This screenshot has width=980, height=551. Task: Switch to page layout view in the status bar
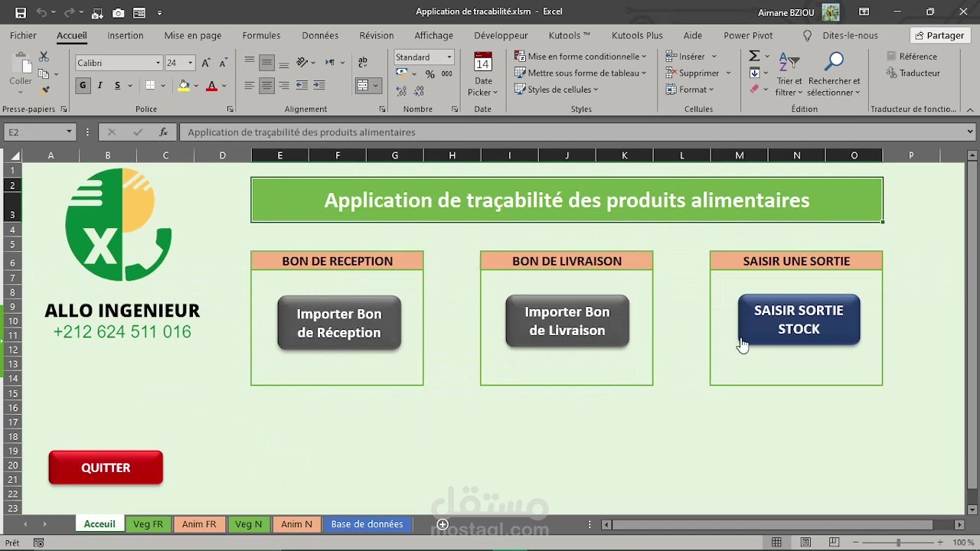pos(805,543)
